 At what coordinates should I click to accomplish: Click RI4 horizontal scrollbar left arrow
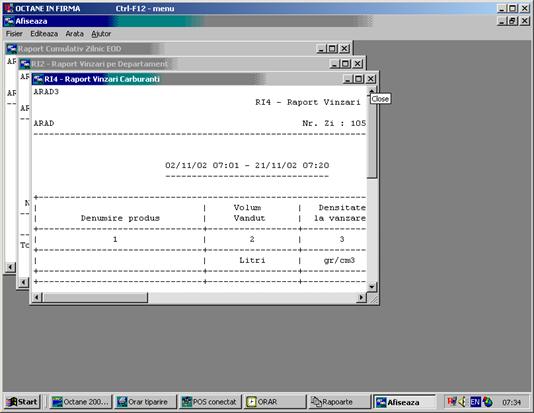click(37, 298)
